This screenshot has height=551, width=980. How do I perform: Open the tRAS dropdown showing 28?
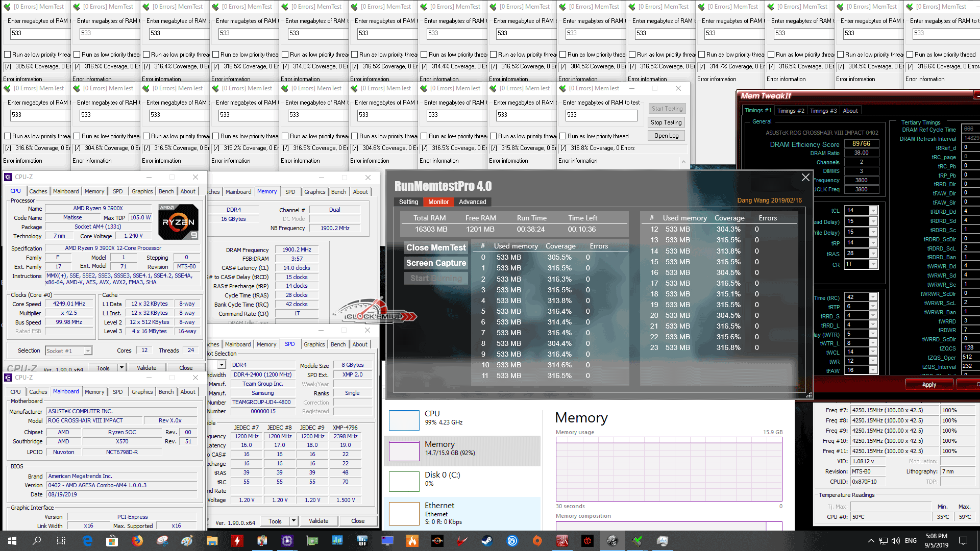pos(873,254)
